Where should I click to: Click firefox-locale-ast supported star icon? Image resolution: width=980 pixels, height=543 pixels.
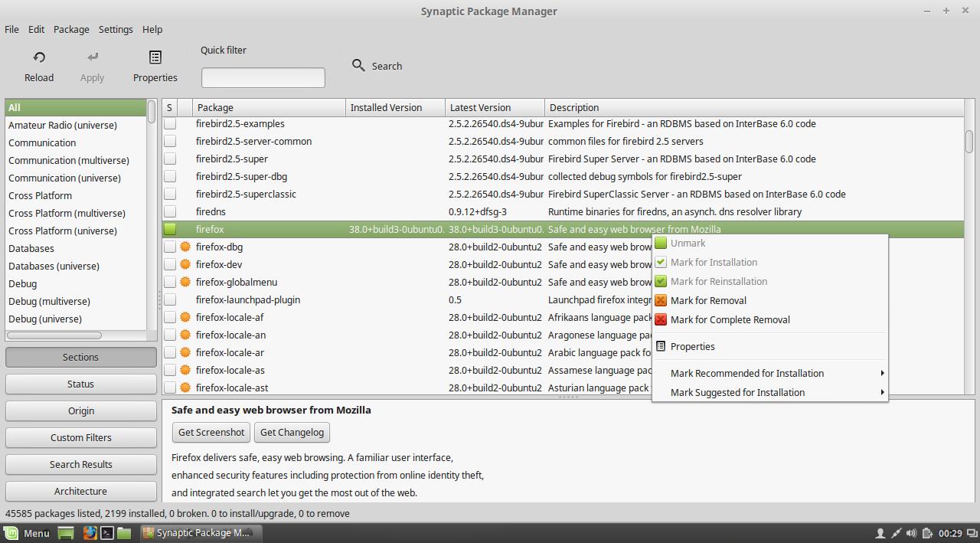click(185, 388)
